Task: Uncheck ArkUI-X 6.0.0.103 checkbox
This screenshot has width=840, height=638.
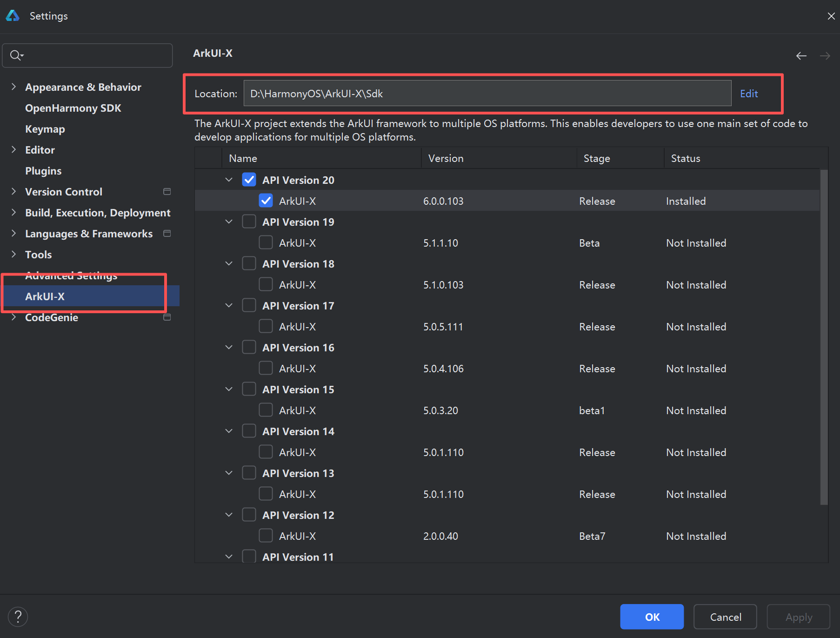Action: tap(266, 201)
